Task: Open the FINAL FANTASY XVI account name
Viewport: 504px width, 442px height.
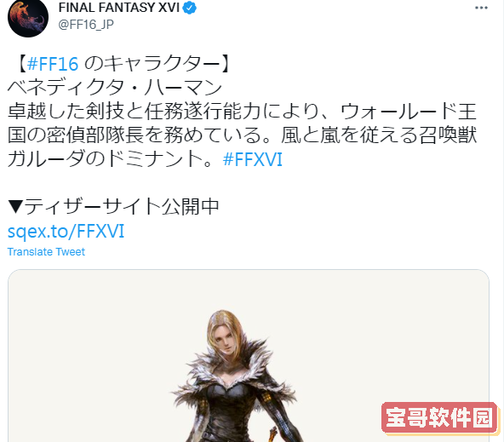Action: [119, 8]
